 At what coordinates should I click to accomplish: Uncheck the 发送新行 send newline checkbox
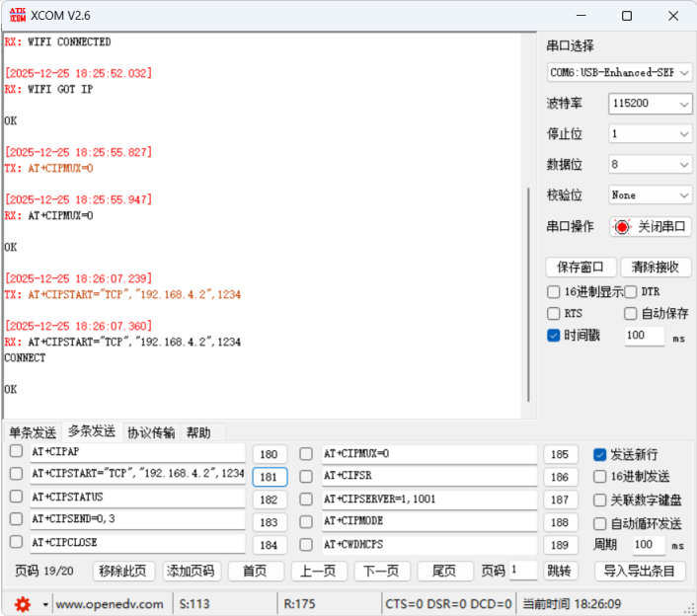(599, 455)
